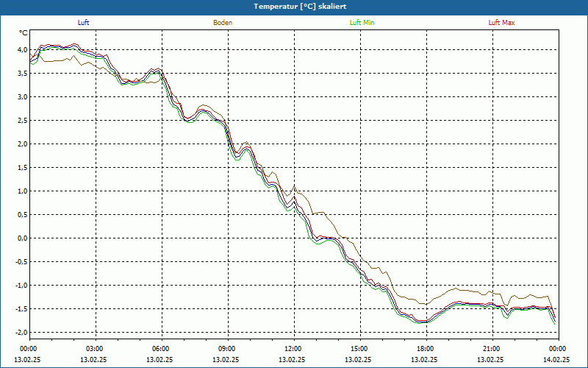This screenshot has height=368, width=588.
Task: Click the '1,0' y-axis value
Action: 22,191
